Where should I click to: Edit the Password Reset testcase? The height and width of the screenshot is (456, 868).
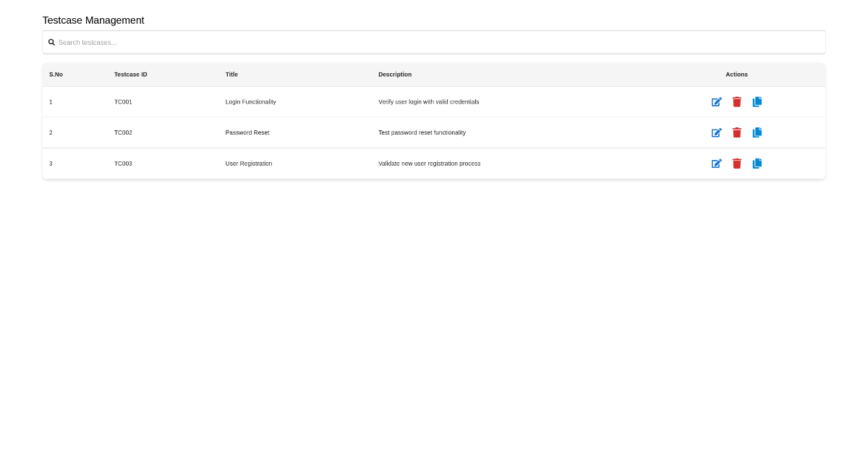coord(716,132)
